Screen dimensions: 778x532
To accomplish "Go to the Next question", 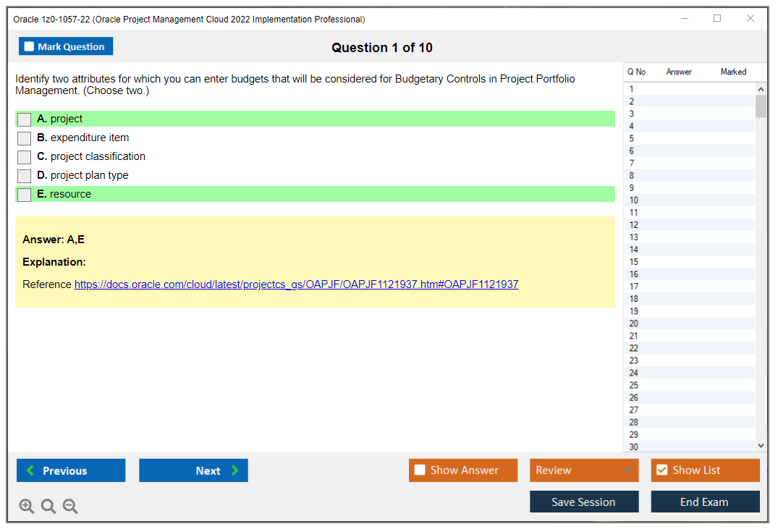I will click(193, 470).
